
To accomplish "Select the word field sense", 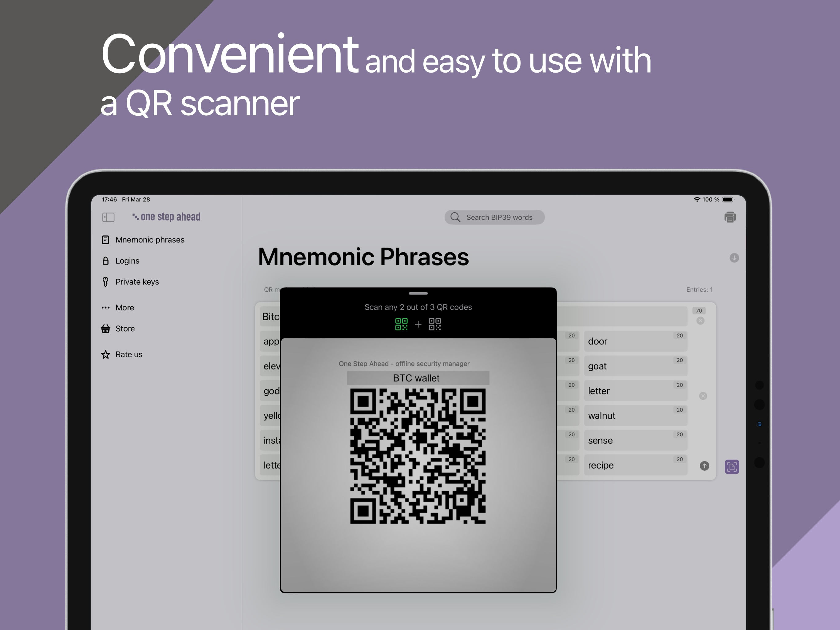I will coord(636,441).
